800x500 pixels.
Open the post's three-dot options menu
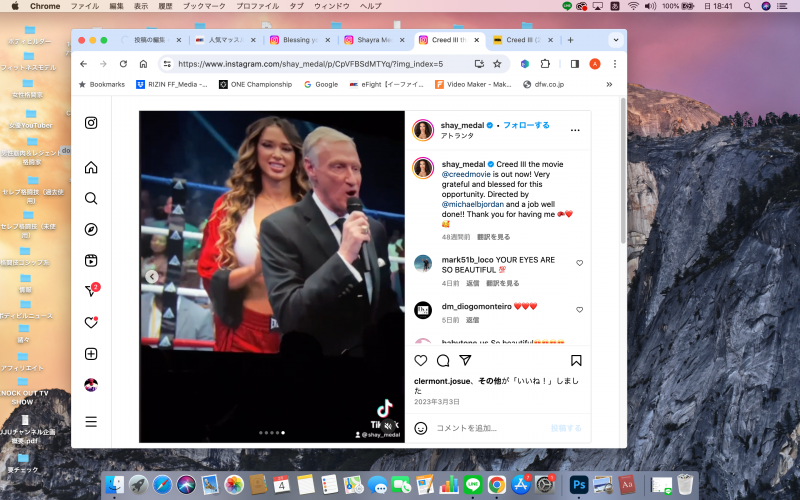[575, 130]
